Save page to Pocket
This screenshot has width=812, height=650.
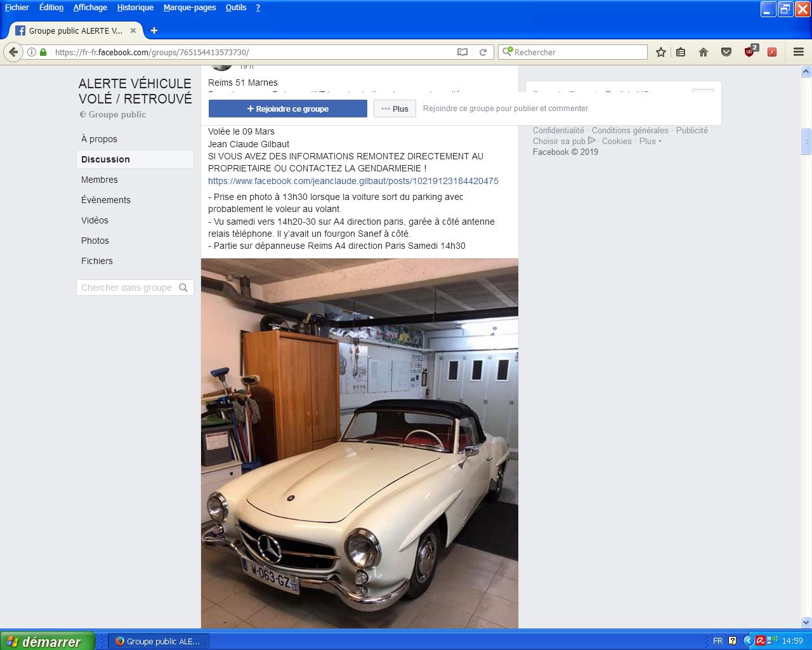[x=726, y=52]
